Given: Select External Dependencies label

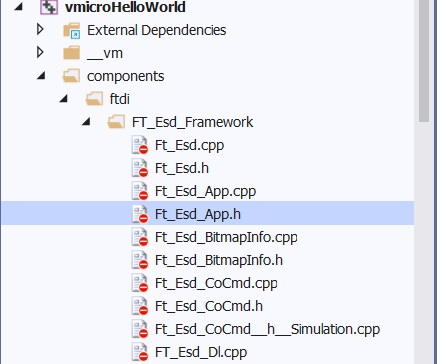Looking at the screenshot, I should [157, 30].
